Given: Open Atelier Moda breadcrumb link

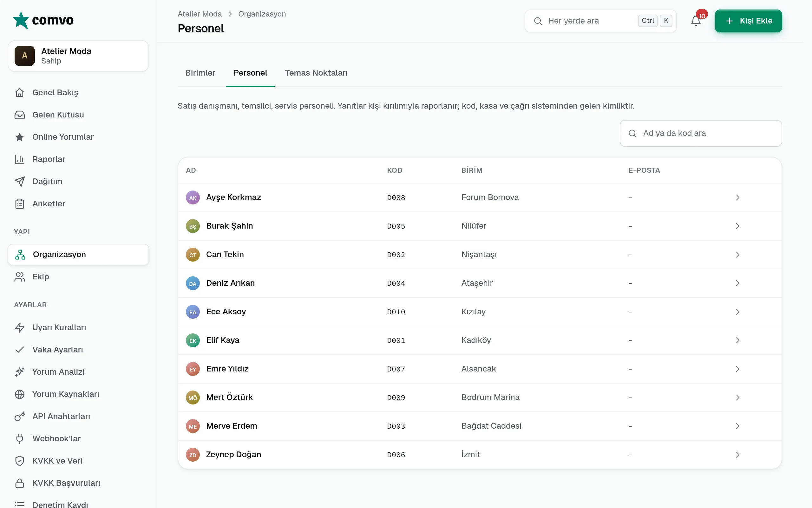Looking at the screenshot, I should pyautogui.click(x=200, y=14).
